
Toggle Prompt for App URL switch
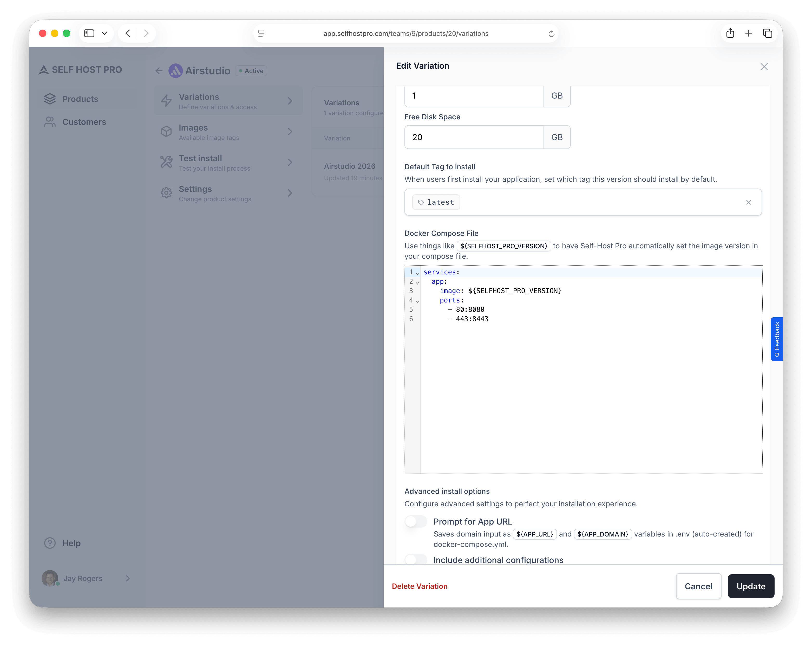[x=416, y=521]
